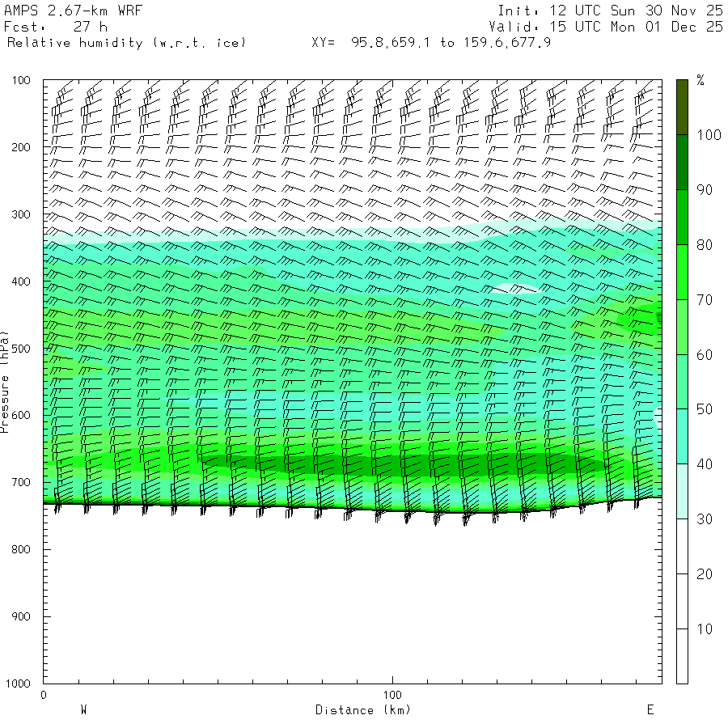The height and width of the screenshot is (728, 728).
Task: Click the 'Distance (km)' horizontal axis title
Action: [363, 710]
